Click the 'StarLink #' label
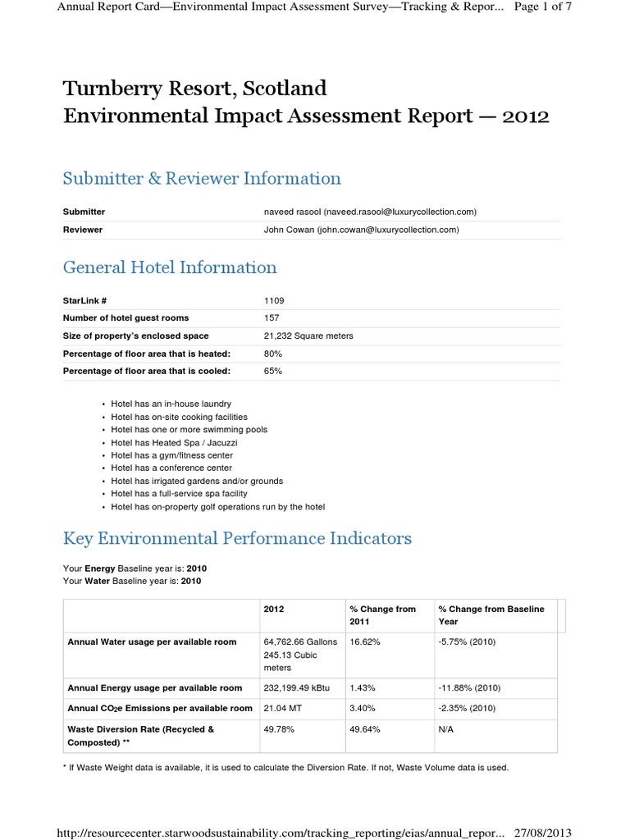 coord(84,300)
